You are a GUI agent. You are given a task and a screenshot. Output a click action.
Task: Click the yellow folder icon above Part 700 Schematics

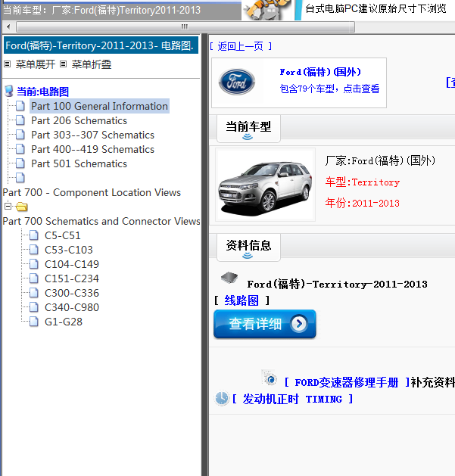tap(21, 207)
